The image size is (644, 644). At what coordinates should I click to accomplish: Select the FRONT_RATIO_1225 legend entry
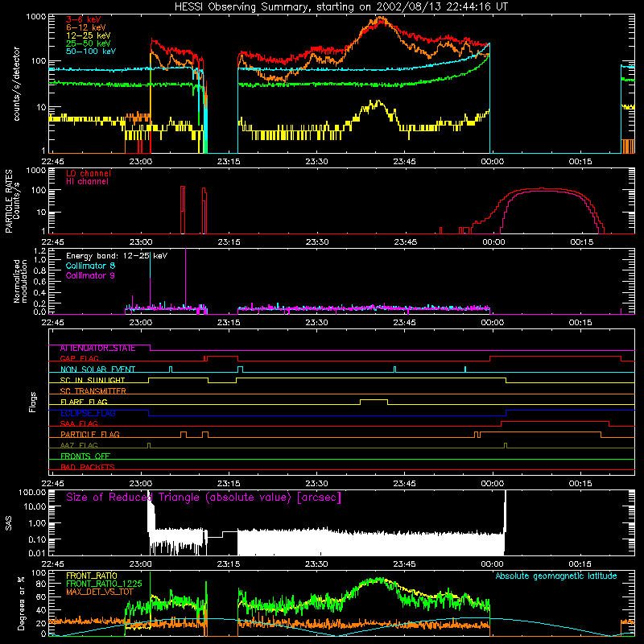pos(104,584)
